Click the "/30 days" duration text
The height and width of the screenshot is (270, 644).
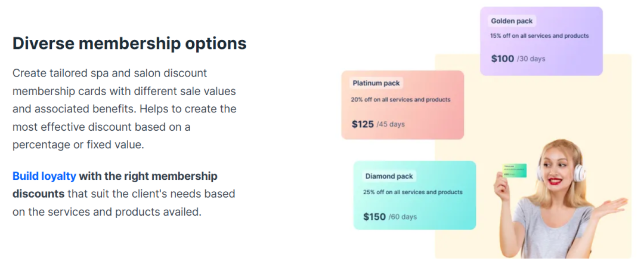pyautogui.click(x=531, y=59)
